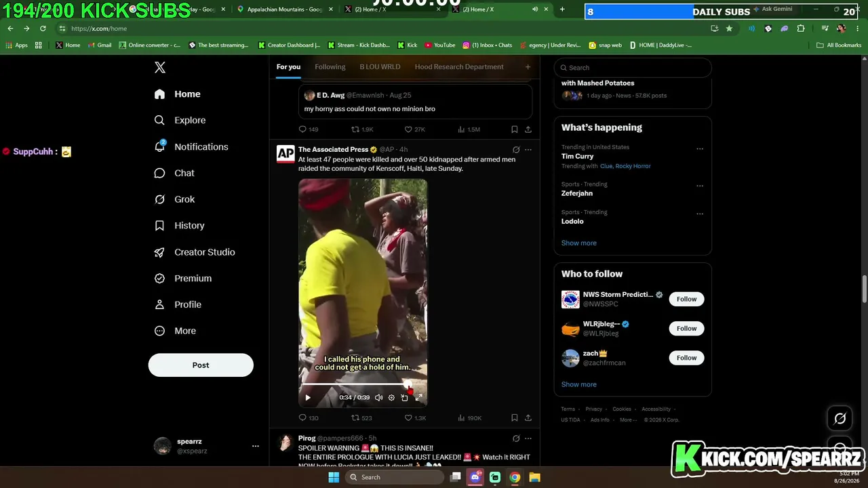Viewport: 868px width, 488px height.
Task: Toggle picture-in-picture on the AP video
Action: pyautogui.click(x=404, y=398)
